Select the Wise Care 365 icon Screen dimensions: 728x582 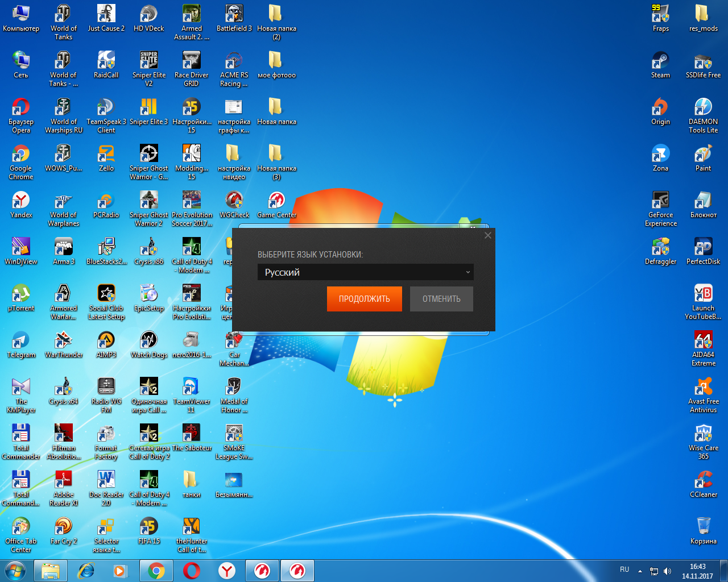703,442
